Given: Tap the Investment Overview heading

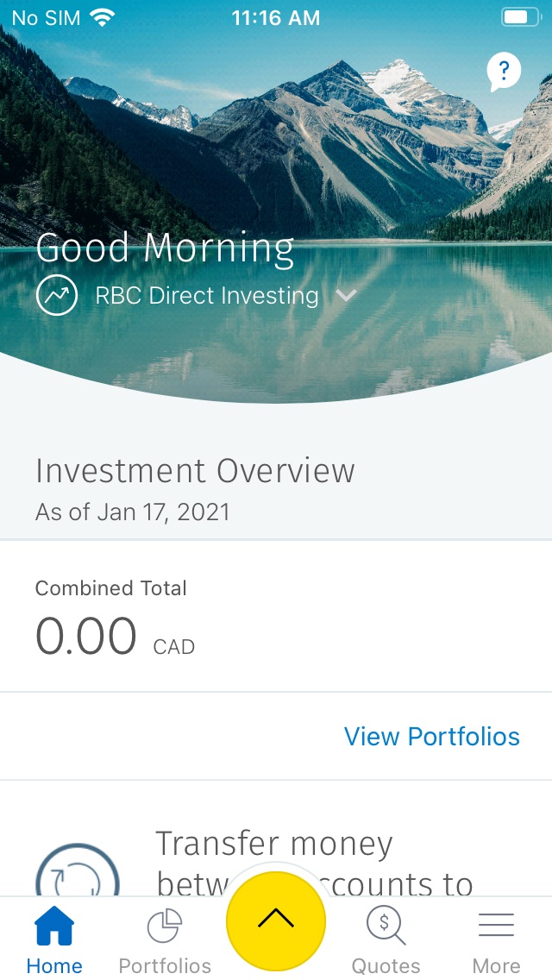Looking at the screenshot, I should (x=195, y=471).
